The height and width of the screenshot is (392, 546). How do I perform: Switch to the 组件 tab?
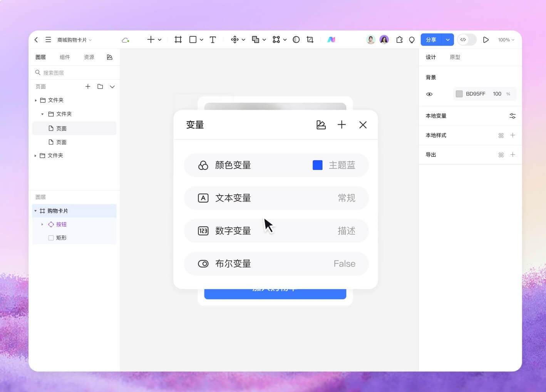pyautogui.click(x=65, y=57)
